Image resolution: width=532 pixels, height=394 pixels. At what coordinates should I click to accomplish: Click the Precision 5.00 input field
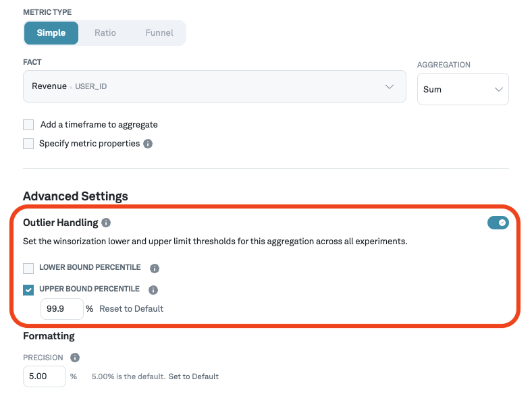[x=45, y=376]
